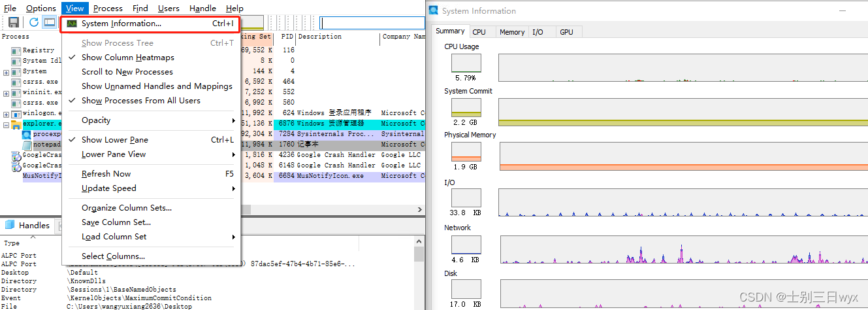Click the Sysinternals Proc... description cell
Image resolution: width=868 pixels, height=310 pixels.
pos(336,134)
